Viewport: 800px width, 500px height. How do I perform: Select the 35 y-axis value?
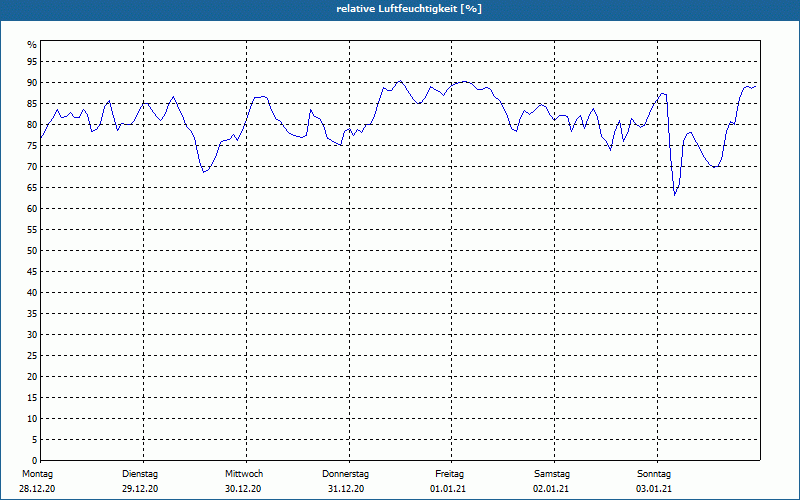click(x=32, y=314)
